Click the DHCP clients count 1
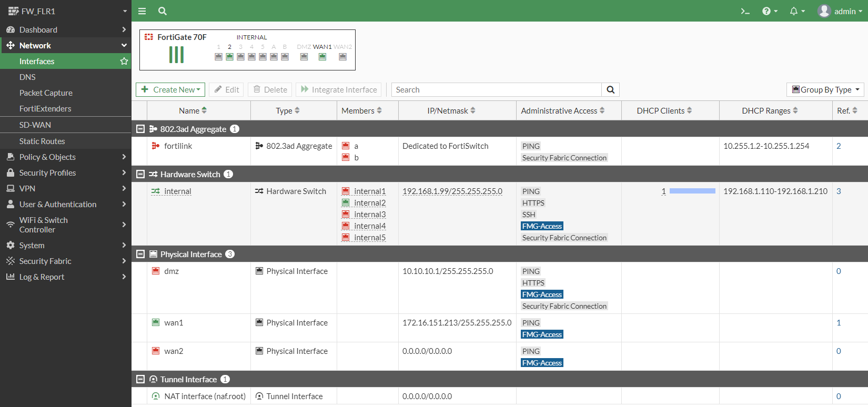Viewport: 868px width, 407px height. tap(664, 191)
